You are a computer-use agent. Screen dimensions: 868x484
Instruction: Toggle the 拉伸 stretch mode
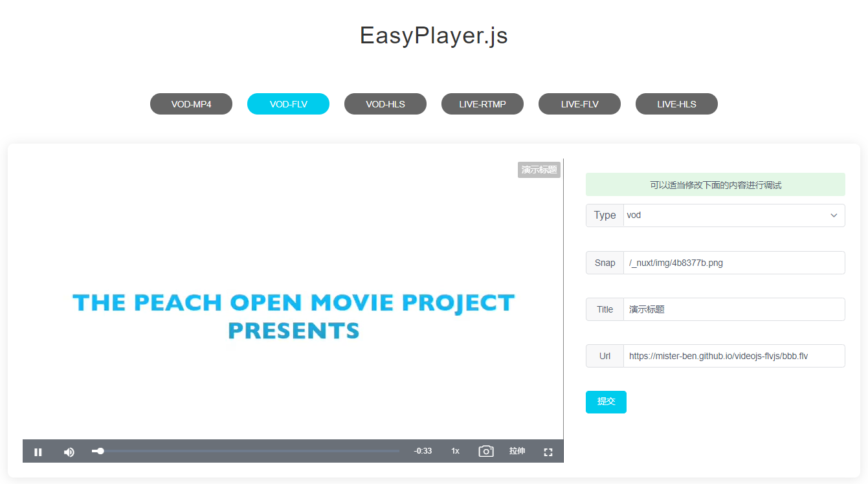(517, 451)
